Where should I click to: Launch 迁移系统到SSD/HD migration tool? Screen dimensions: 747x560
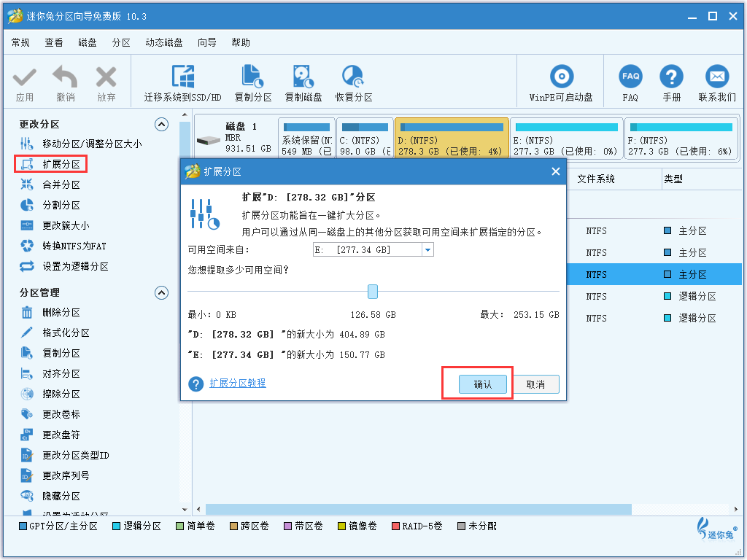[183, 83]
